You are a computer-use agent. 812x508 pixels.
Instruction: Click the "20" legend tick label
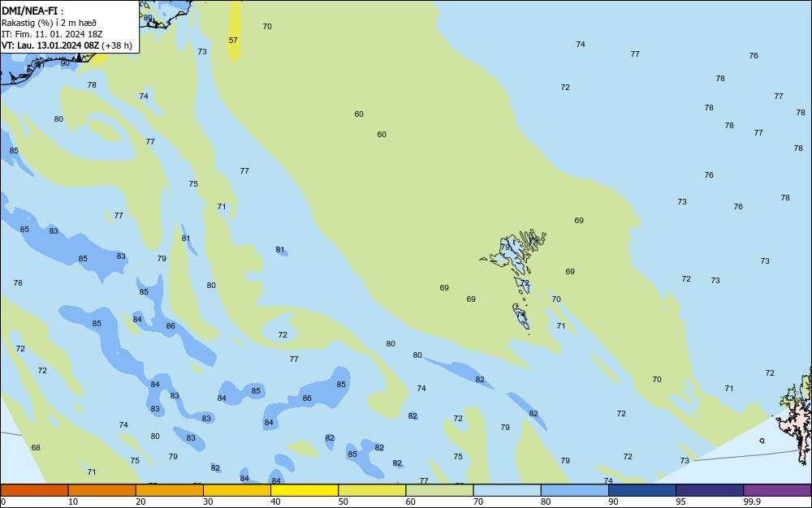[x=140, y=502]
